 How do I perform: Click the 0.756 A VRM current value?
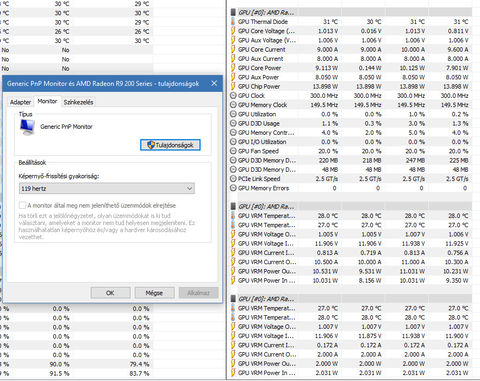click(458, 253)
